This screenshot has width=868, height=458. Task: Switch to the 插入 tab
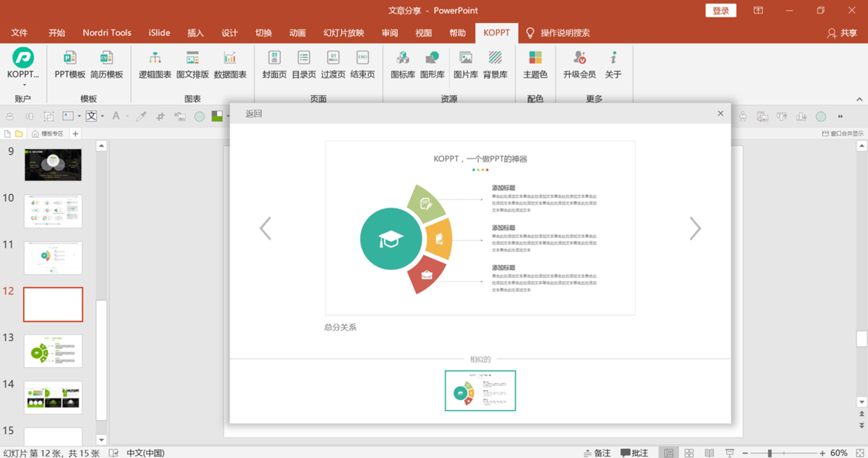pos(196,33)
